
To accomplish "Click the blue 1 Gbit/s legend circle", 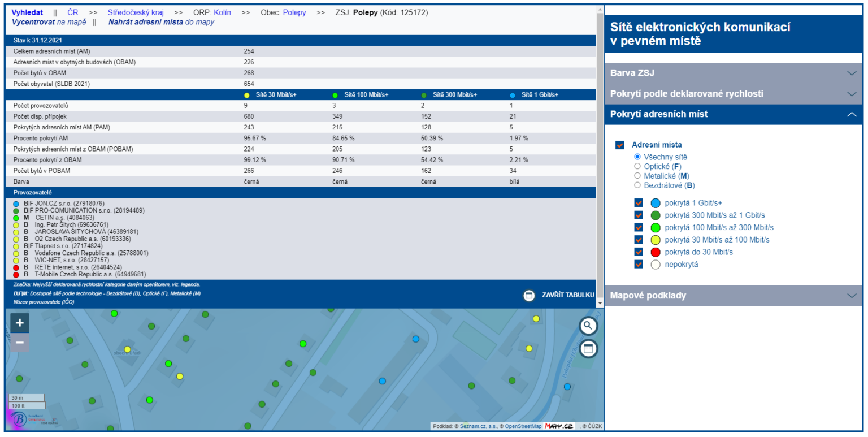I will 656,203.
